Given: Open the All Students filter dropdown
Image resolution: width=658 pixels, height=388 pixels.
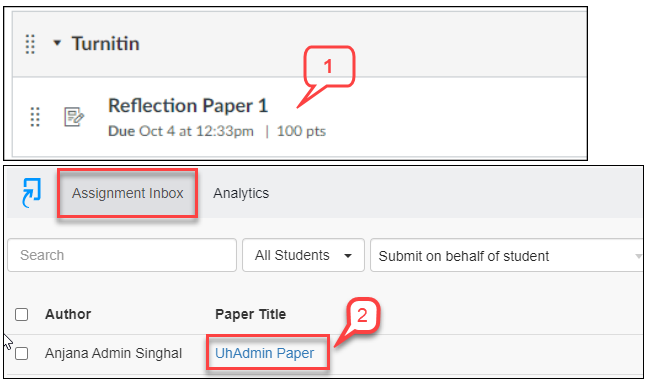Looking at the screenshot, I should (x=303, y=255).
